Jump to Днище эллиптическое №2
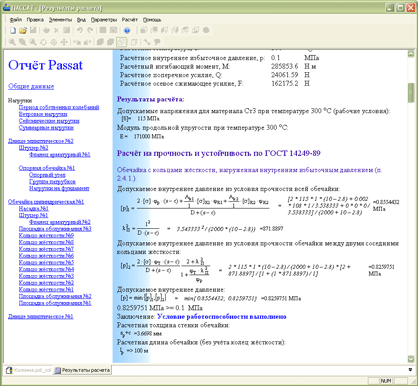This screenshot has width=418, height=386. tap(41, 141)
